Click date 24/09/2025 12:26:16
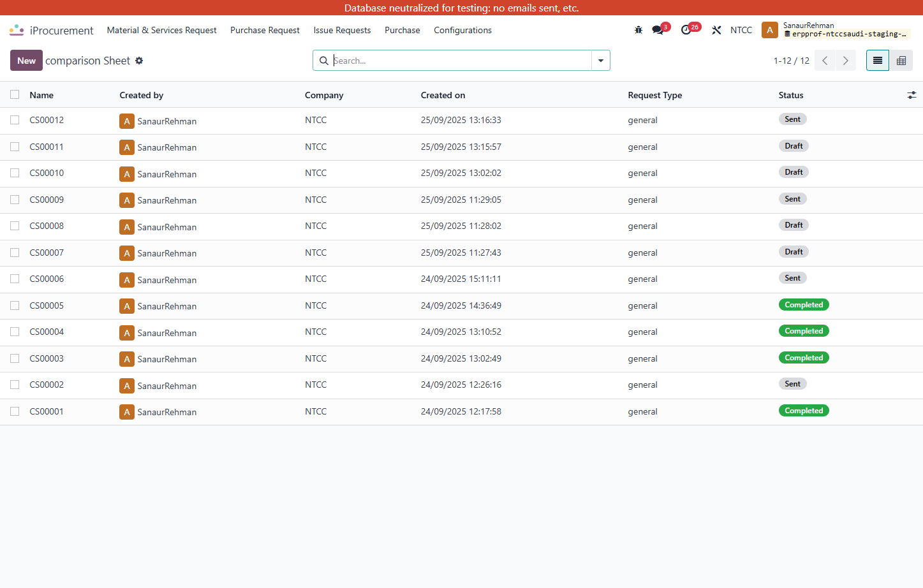 tap(461, 385)
